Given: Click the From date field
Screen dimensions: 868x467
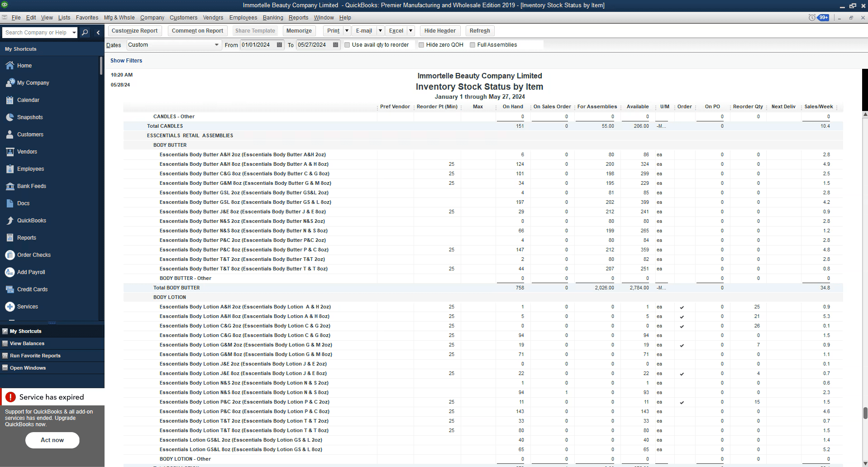Looking at the screenshot, I should [258, 45].
